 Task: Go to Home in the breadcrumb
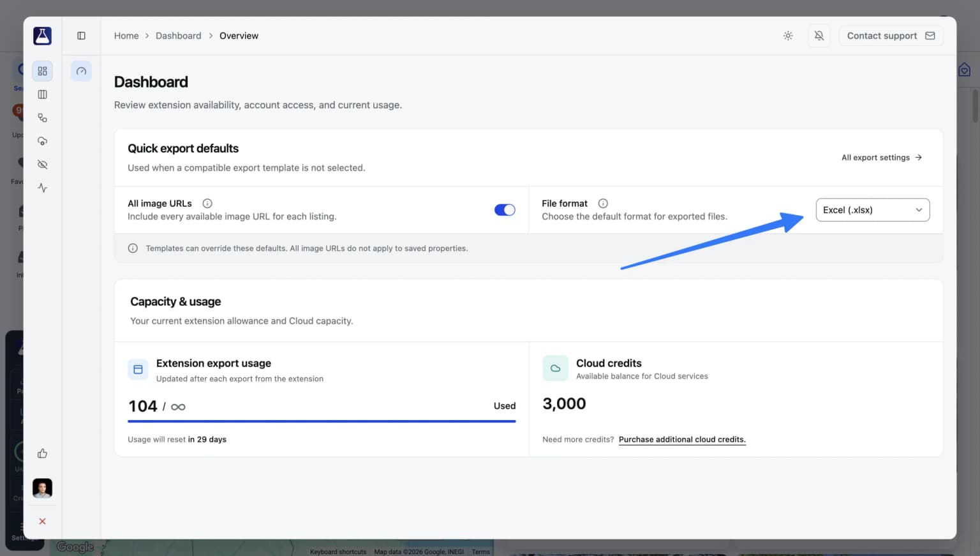(126, 36)
